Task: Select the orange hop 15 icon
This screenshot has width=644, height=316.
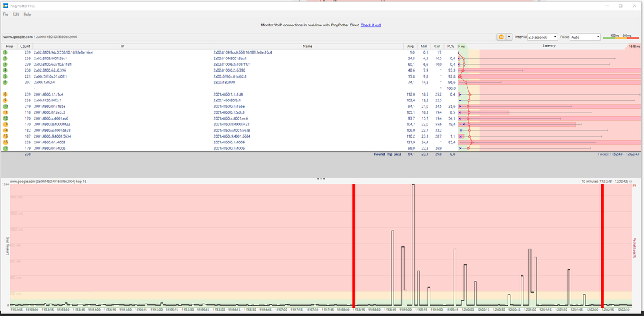Action: click(x=6, y=136)
